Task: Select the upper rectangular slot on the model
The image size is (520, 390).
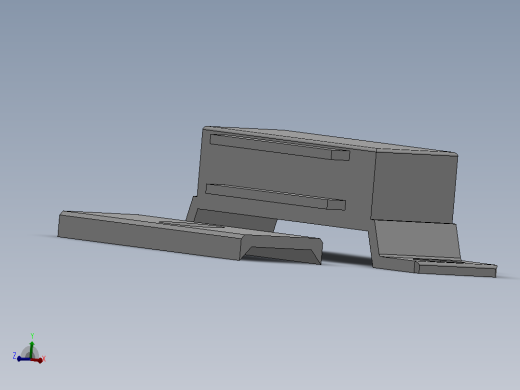Action: [x=280, y=147]
